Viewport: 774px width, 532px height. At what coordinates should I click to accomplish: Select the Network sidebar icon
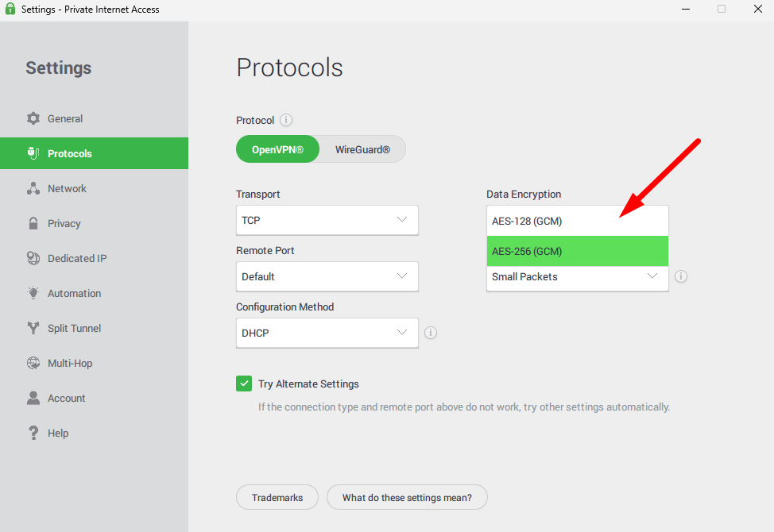[33, 188]
